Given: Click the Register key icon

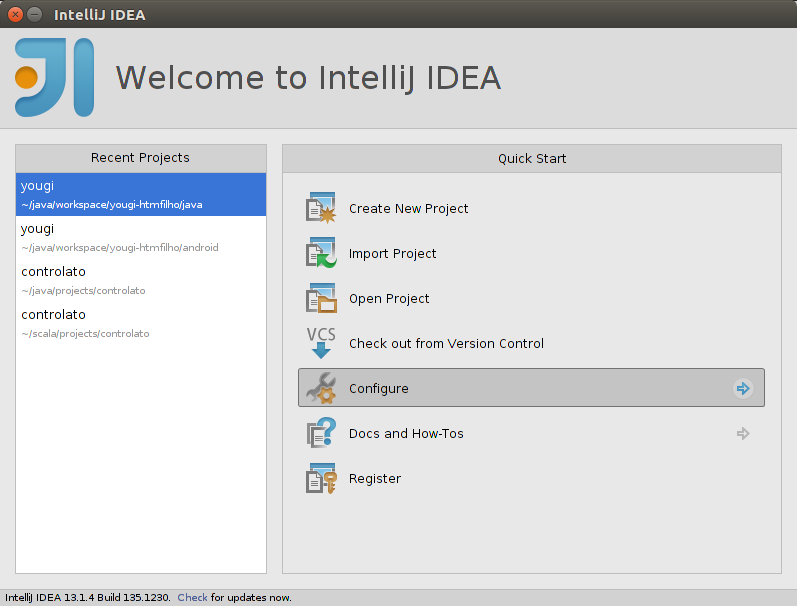Looking at the screenshot, I should click(321, 478).
